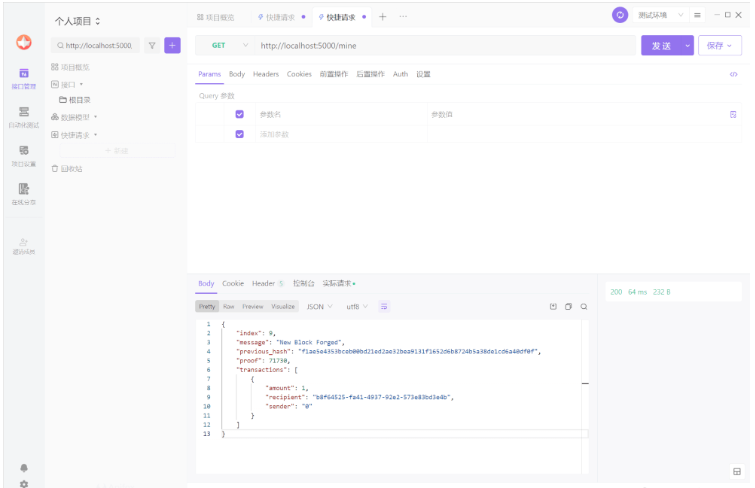Click the sync refresh circle icon
This screenshot has height=488, width=755.
coord(620,15)
